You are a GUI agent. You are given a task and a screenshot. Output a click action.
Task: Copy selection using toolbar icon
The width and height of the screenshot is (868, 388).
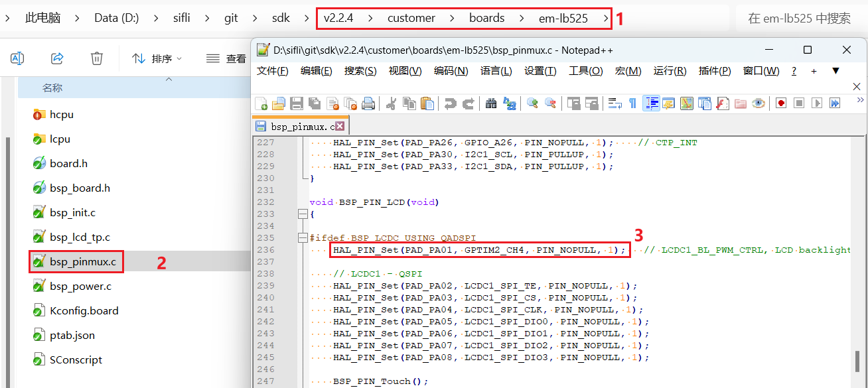tap(409, 103)
